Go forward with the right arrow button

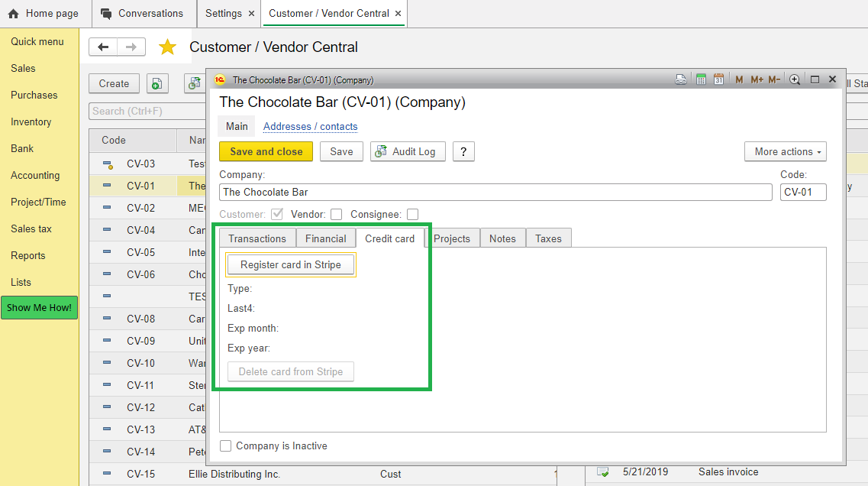pos(131,47)
